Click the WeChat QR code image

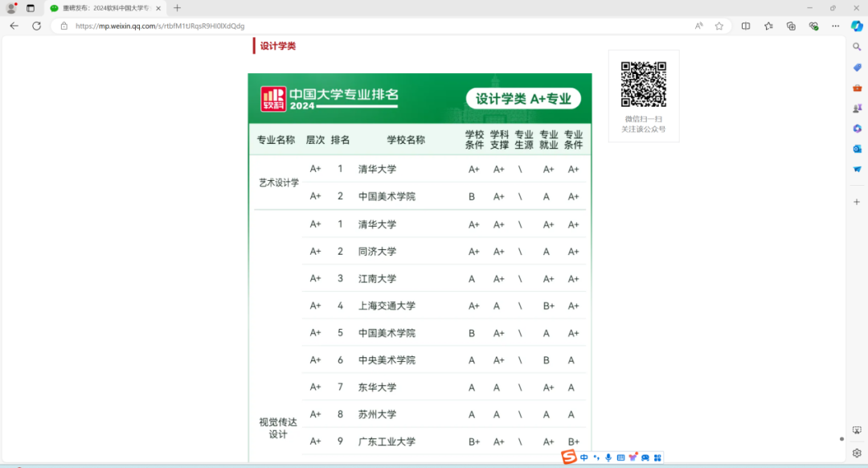pyautogui.click(x=643, y=84)
